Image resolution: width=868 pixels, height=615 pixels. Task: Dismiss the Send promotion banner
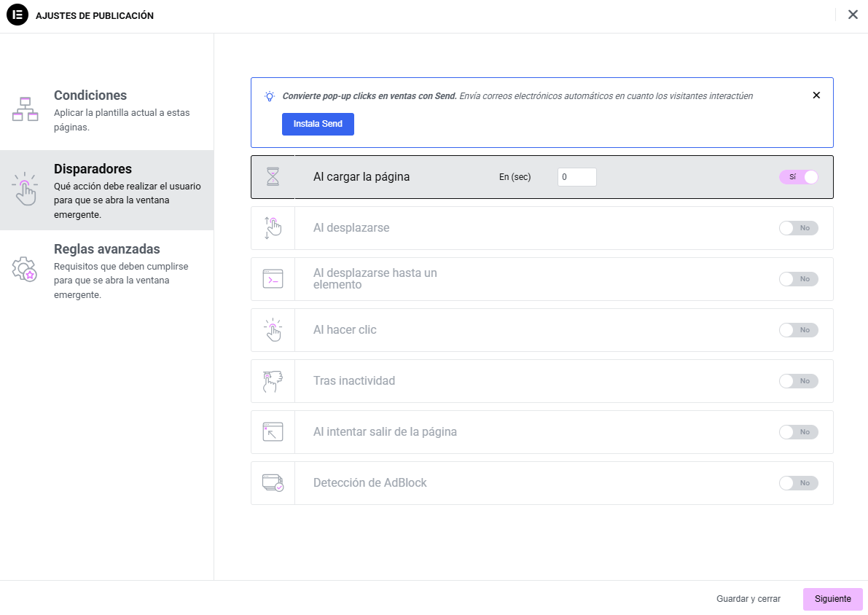click(816, 95)
